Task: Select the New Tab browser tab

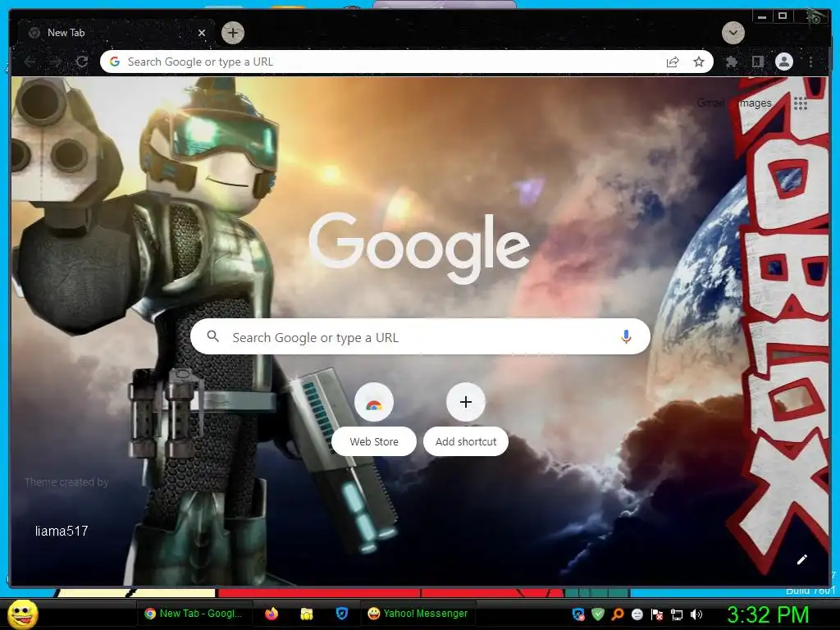Action: [x=116, y=33]
